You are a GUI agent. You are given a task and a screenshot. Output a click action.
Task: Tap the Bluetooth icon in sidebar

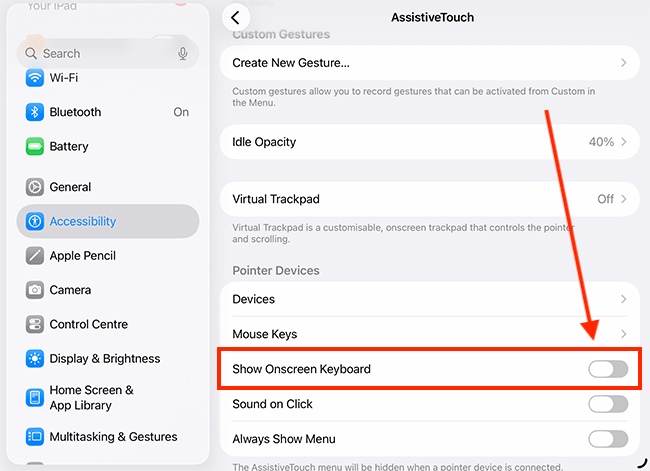35,112
